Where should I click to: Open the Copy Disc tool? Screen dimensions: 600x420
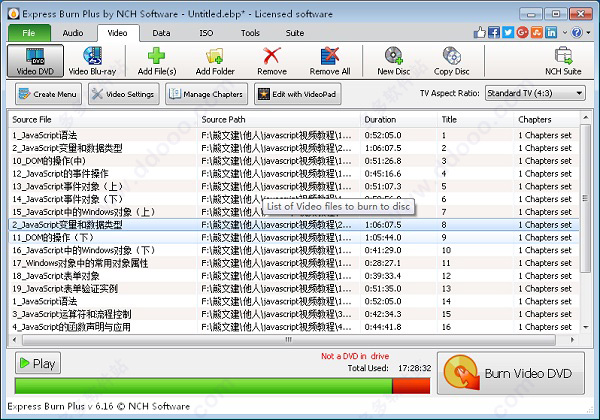pyautogui.click(x=452, y=61)
